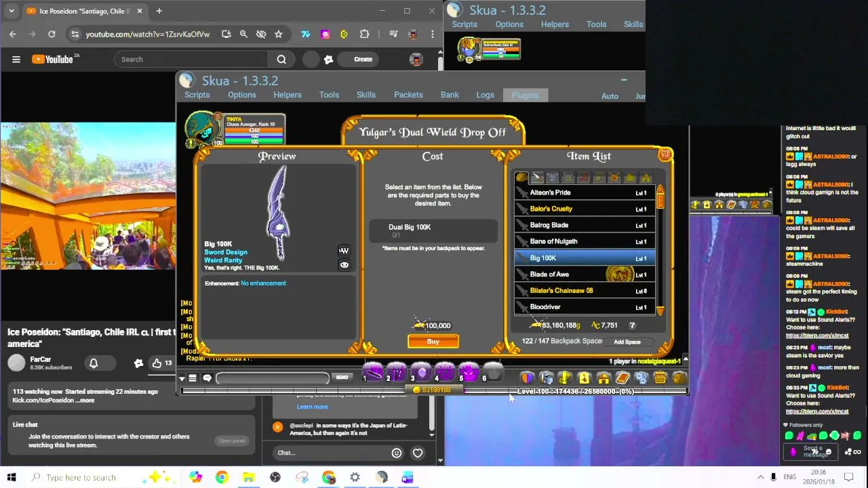Image resolution: width=868 pixels, height=488 pixels.
Task: Click the notification bell for FarCar
Action: pyautogui.click(x=94, y=363)
